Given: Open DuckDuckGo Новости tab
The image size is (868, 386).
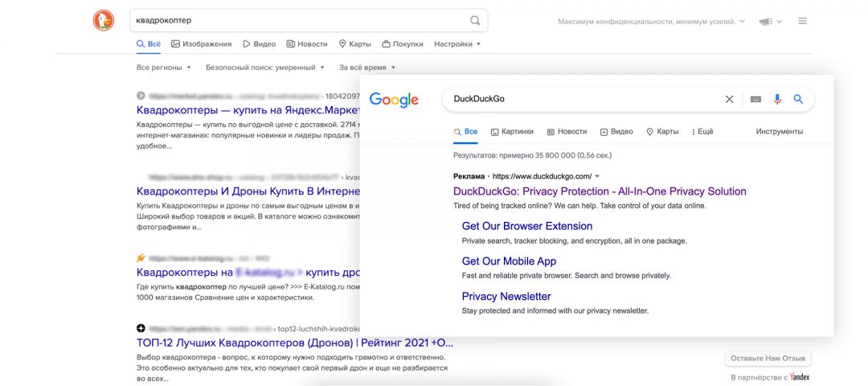Looking at the screenshot, I should click(307, 43).
